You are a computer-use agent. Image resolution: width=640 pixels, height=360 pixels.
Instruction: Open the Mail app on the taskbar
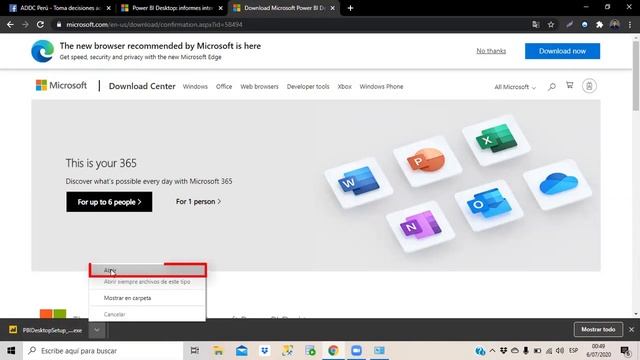[x=242, y=351]
